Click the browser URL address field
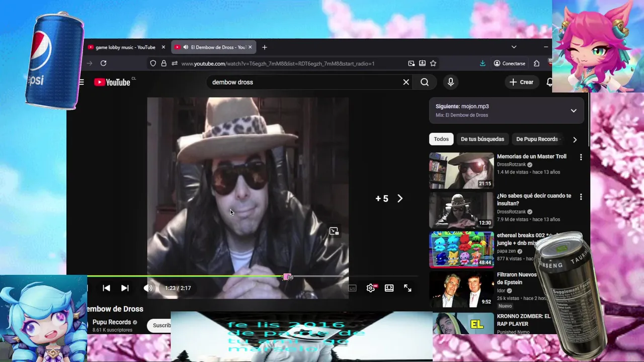The width and height of the screenshot is (644, 362). tap(278, 63)
